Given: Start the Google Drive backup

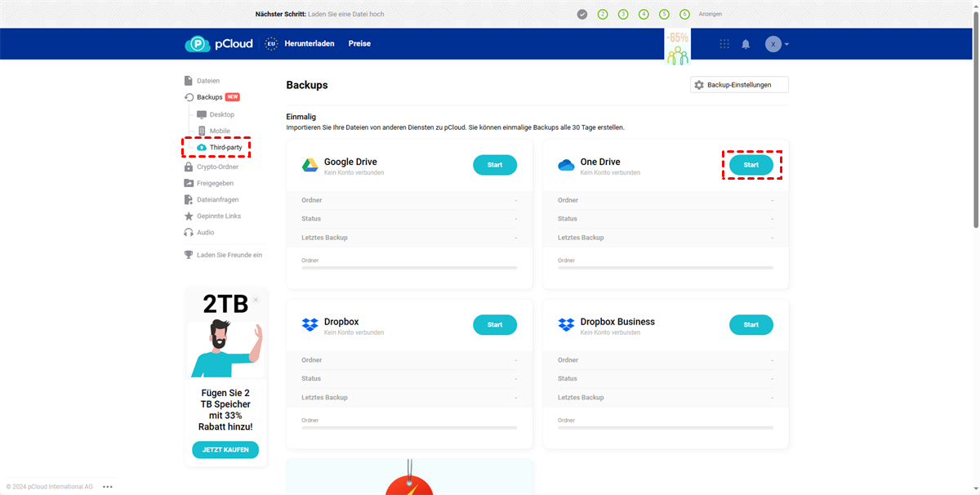Looking at the screenshot, I should [495, 165].
